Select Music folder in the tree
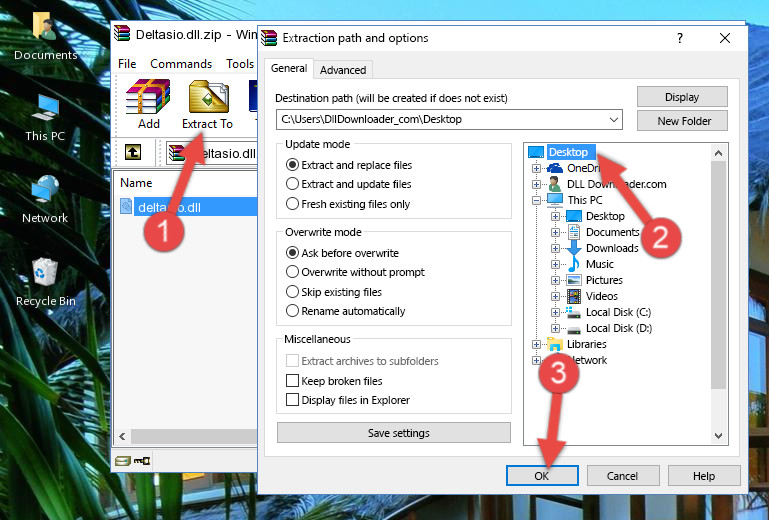Image resolution: width=769 pixels, height=520 pixels. [599, 264]
